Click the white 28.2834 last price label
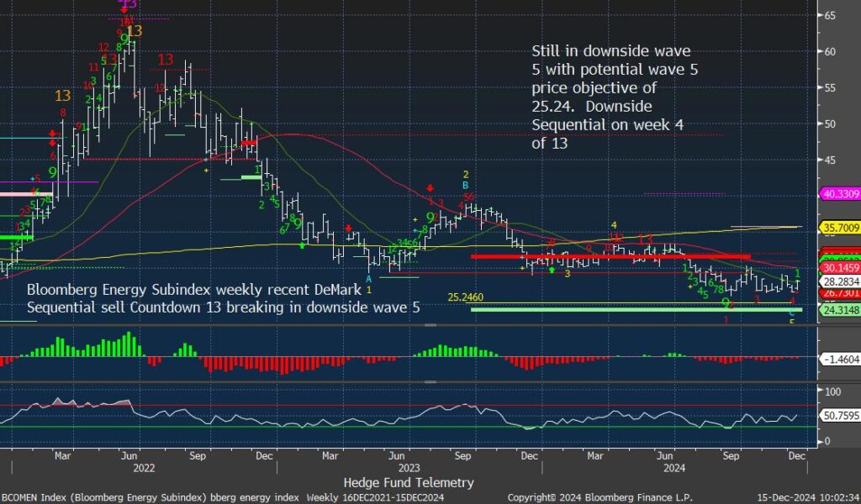Screen dimensions: 861x504 click(838, 281)
